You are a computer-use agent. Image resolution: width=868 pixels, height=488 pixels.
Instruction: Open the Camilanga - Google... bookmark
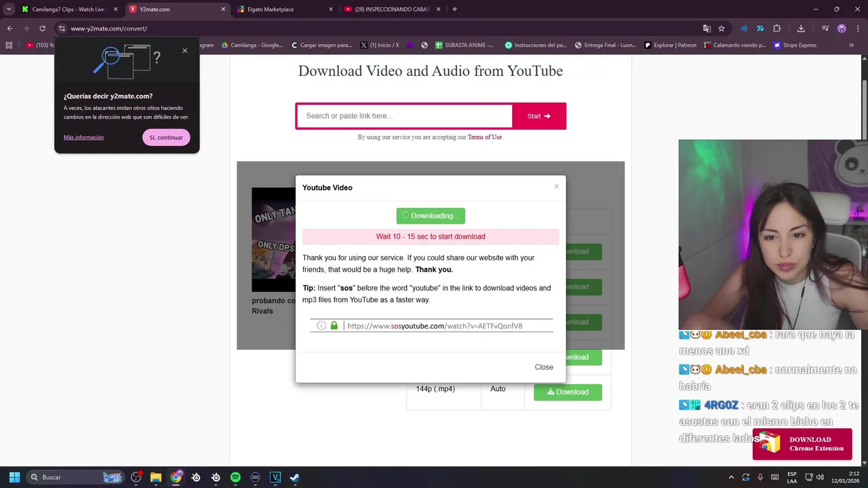click(x=252, y=45)
